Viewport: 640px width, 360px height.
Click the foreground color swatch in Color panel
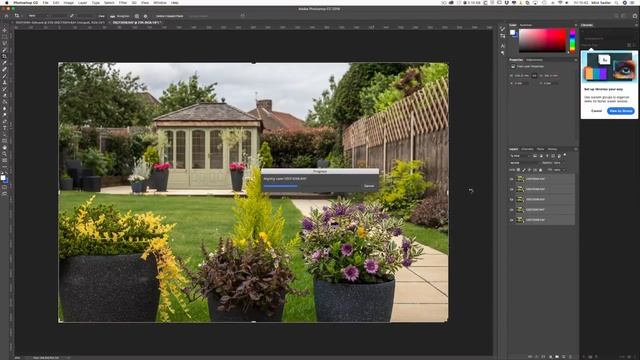[x=512, y=32]
